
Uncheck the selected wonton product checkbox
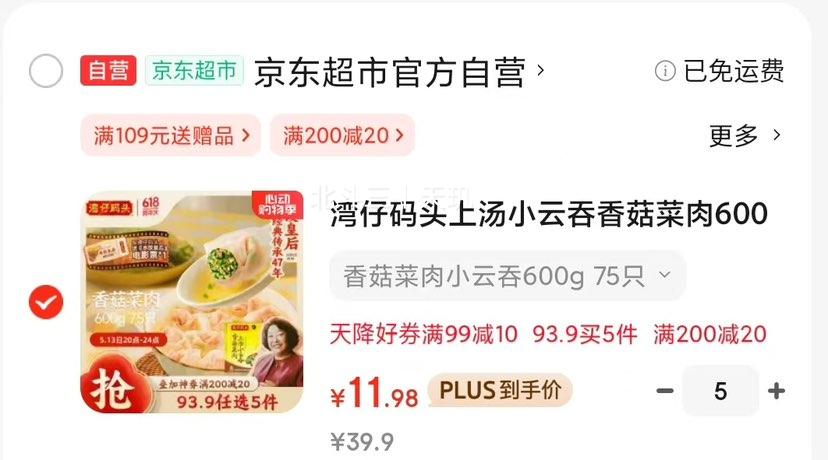point(46,302)
